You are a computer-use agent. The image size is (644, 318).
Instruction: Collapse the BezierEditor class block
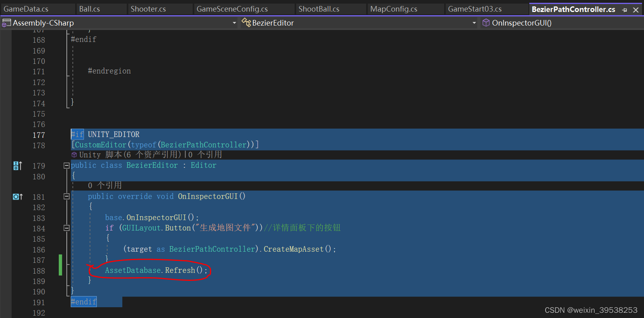click(x=67, y=165)
